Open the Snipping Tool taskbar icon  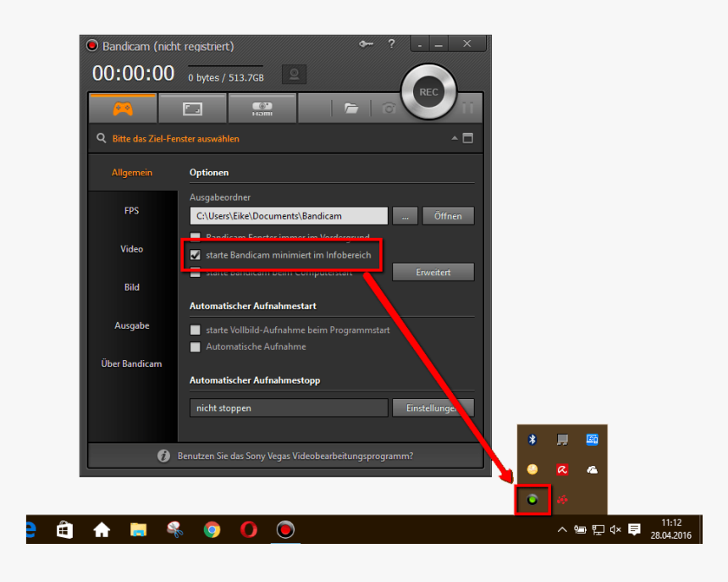(x=175, y=529)
